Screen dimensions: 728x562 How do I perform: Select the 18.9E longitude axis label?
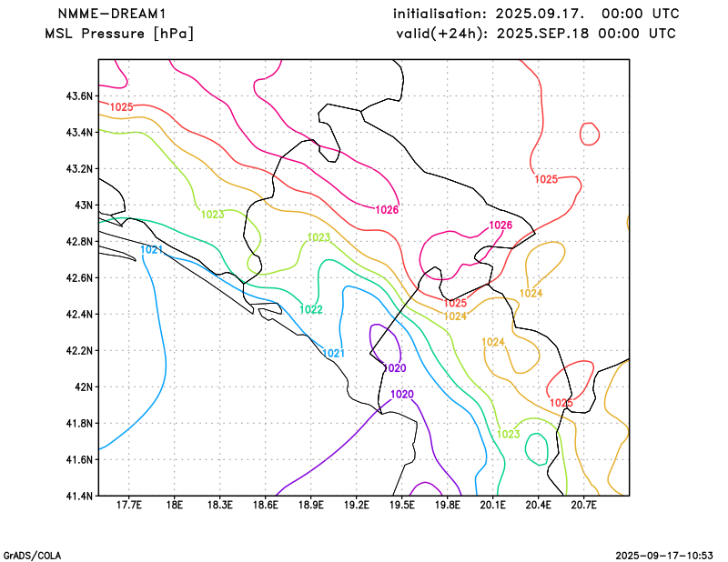(310, 505)
